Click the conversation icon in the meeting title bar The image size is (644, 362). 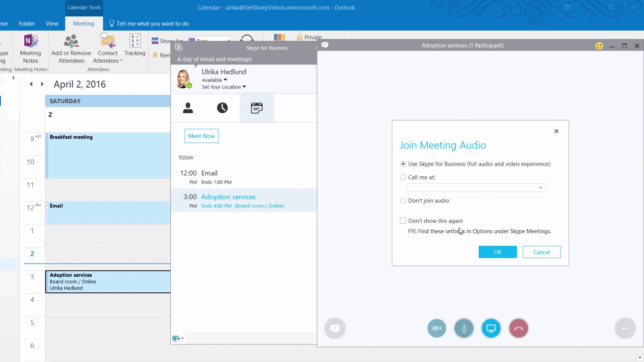coord(325,45)
